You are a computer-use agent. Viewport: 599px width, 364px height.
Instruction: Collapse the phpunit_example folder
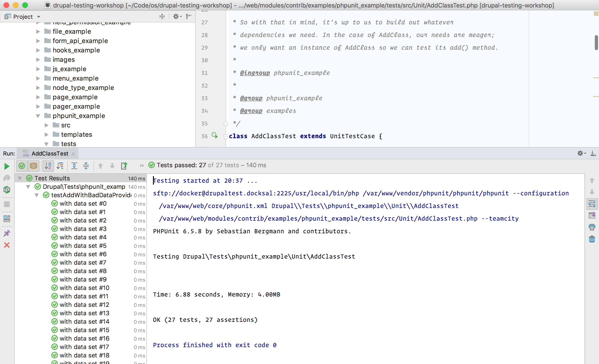coord(38,116)
